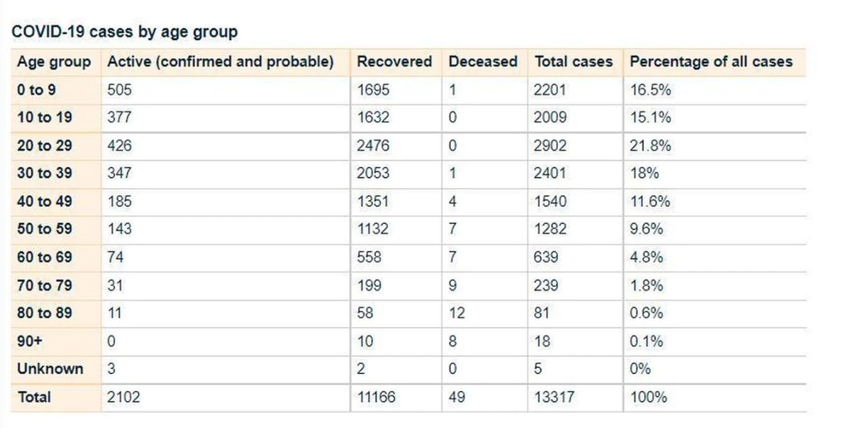Click the 'COVID-19 cases by age group' title
The width and height of the screenshot is (868, 428).
(124, 32)
